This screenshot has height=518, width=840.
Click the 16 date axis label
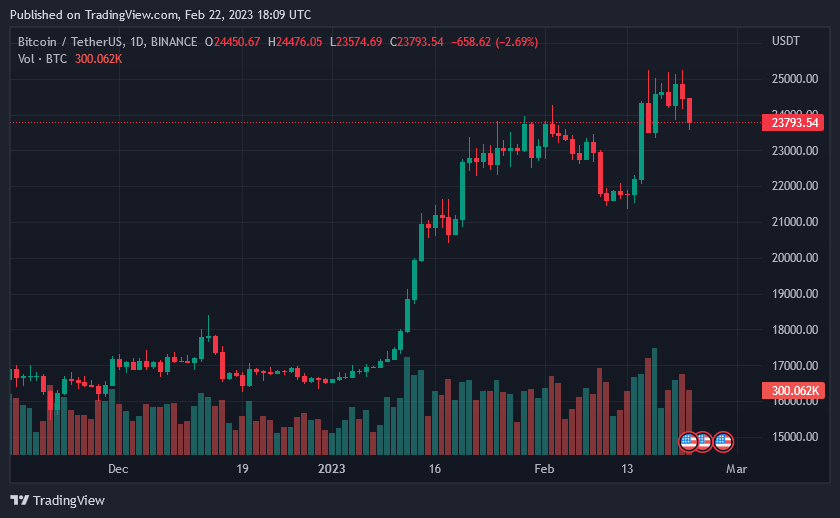[x=434, y=469]
